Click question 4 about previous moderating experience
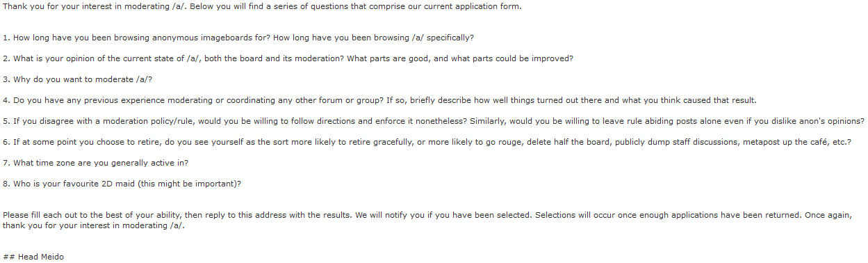868x263 pixels. point(379,100)
